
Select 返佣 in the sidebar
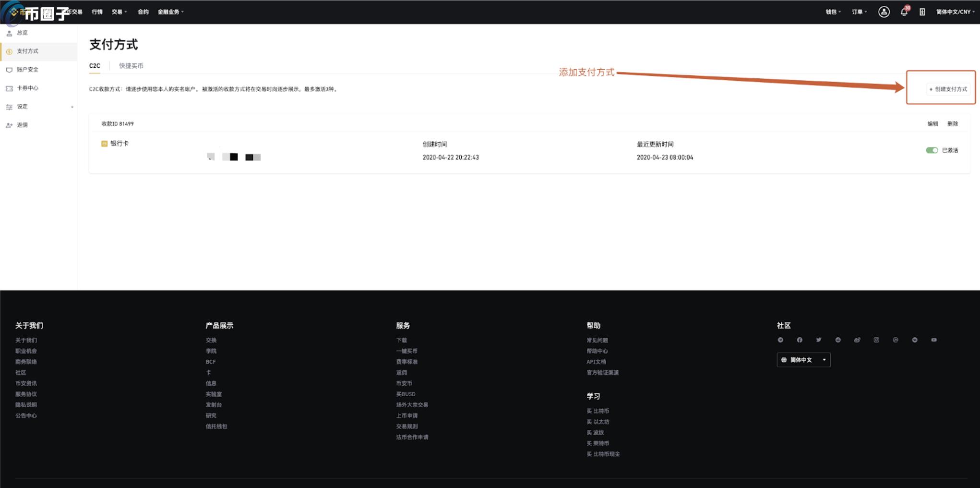[x=38, y=125]
